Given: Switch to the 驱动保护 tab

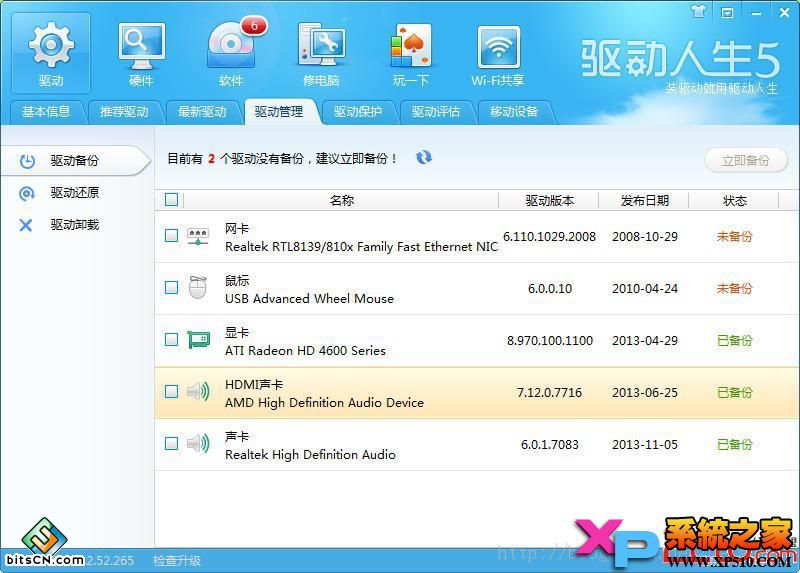Looking at the screenshot, I should pos(358,111).
